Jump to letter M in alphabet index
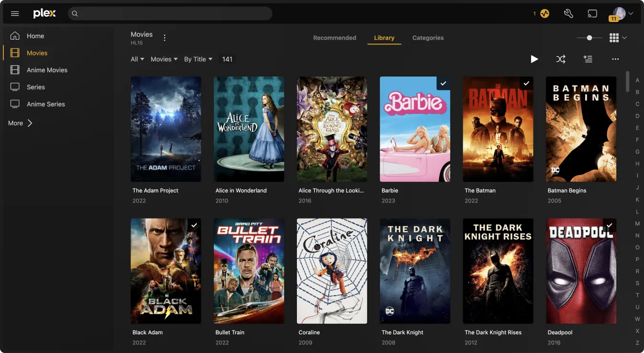Image resolution: width=644 pixels, height=353 pixels. click(637, 224)
